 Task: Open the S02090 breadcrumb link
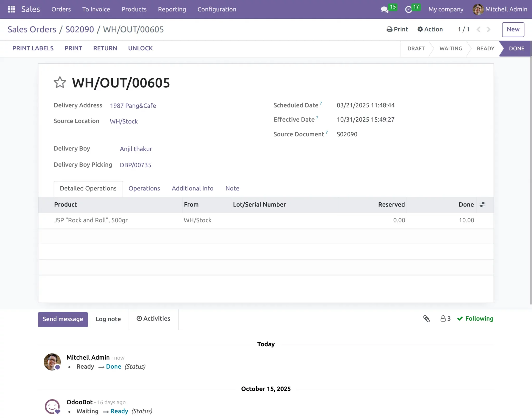pyautogui.click(x=79, y=29)
